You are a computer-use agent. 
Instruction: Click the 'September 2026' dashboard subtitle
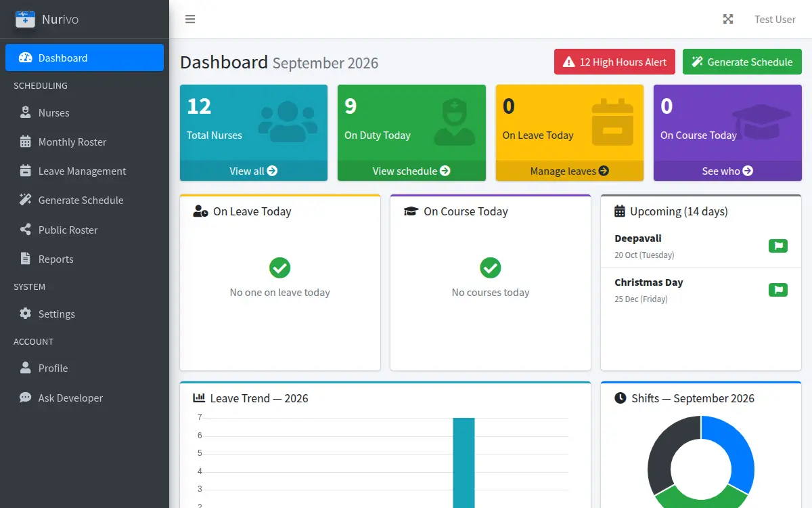pos(325,63)
